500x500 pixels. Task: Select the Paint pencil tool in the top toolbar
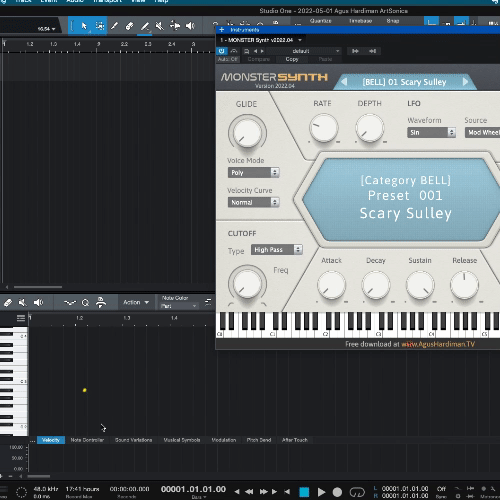(x=114, y=26)
